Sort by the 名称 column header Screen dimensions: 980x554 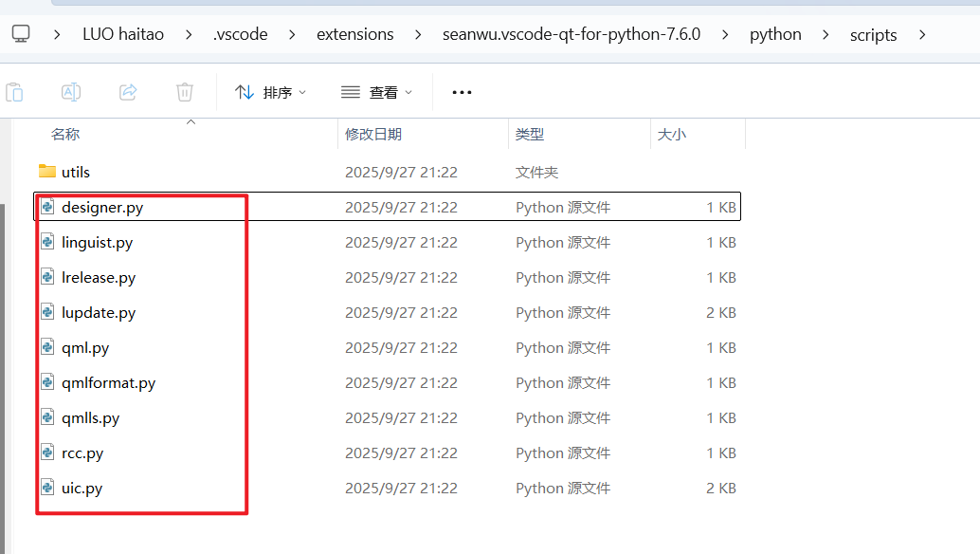pyautogui.click(x=65, y=135)
